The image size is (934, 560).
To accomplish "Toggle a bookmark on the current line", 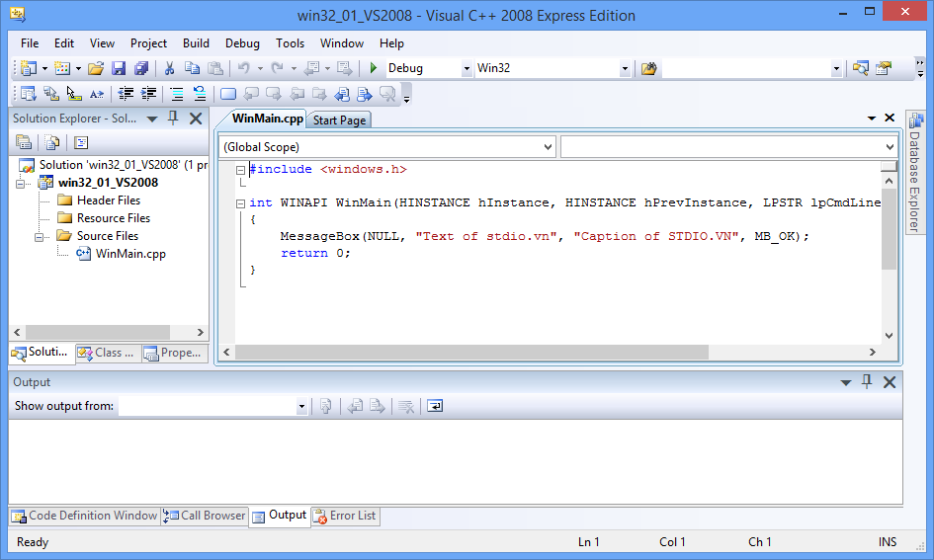I will point(228,94).
